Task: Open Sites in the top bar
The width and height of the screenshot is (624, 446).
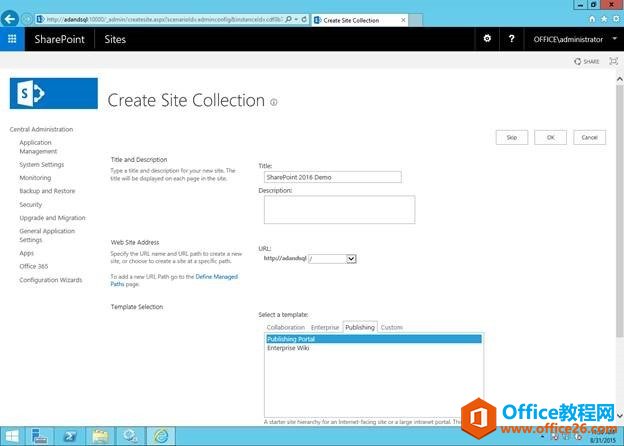Action: [x=115, y=39]
